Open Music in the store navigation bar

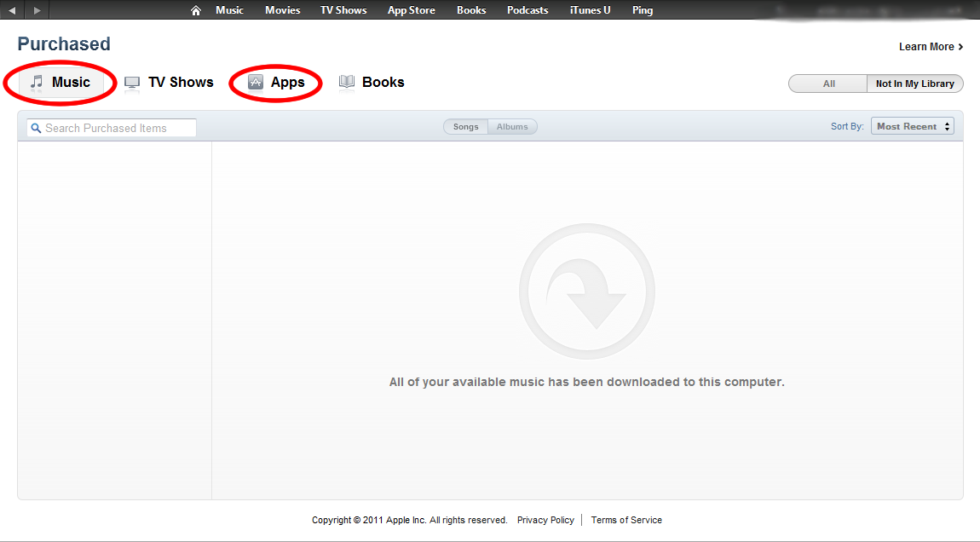click(229, 10)
